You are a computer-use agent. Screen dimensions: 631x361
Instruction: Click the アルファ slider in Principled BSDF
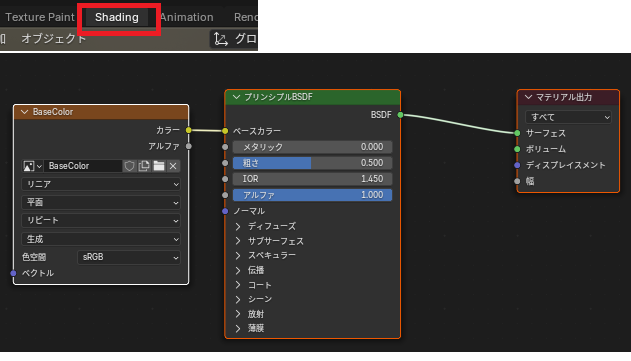tap(312, 195)
